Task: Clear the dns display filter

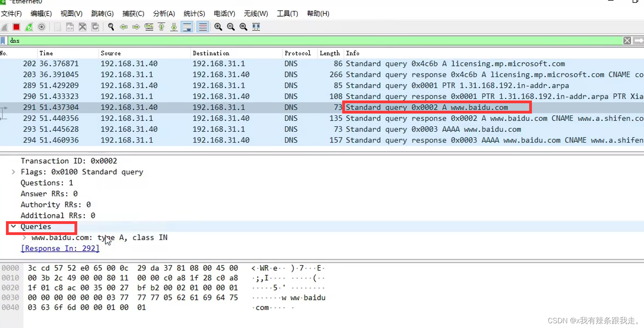Action: [627, 40]
